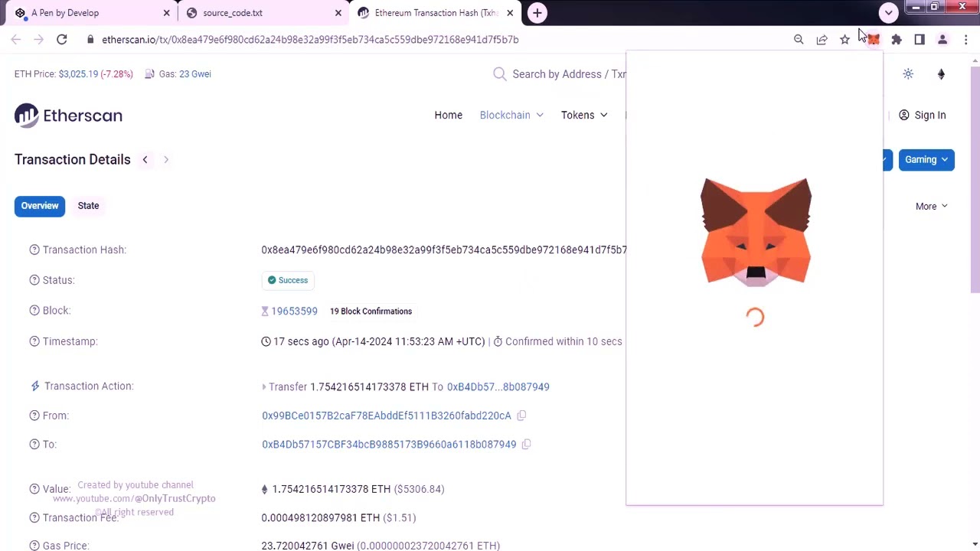The image size is (980, 551).
Task: Open the tab search dropdown arrow
Action: (888, 12)
